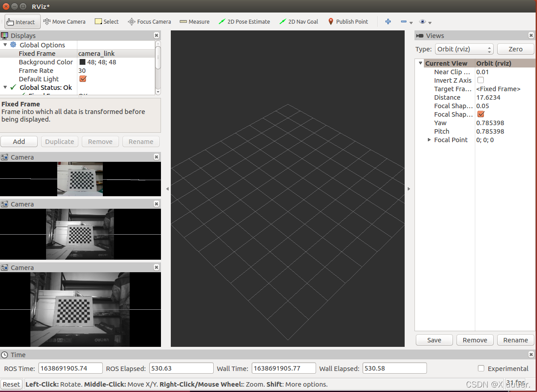Enable the Invert Z Axis checkbox
537x392 pixels.
(x=480, y=80)
